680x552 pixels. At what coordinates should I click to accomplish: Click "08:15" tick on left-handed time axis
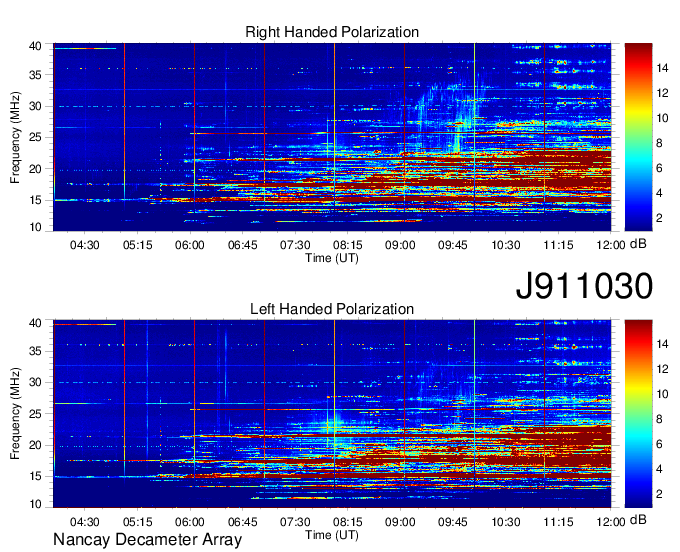347,522
